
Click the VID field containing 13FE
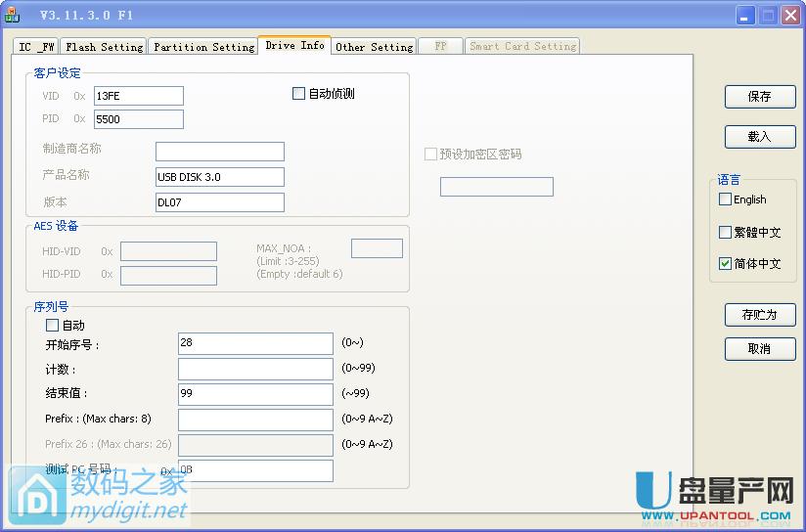point(138,96)
